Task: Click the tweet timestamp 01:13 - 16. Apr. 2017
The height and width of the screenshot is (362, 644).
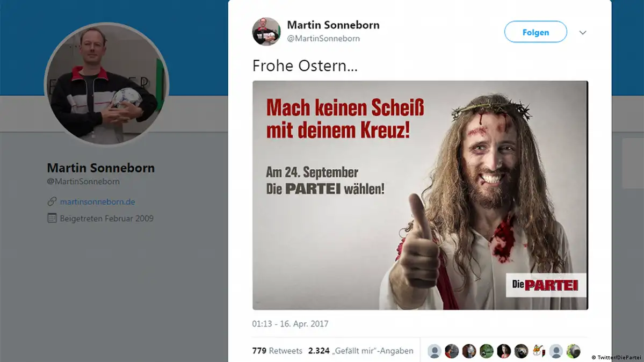Action: pos(290,324)
